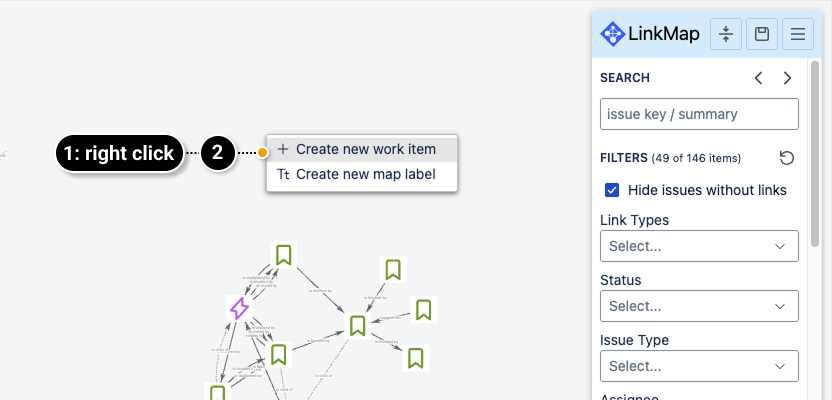Image resolution: width=832 pixels, height=400 pixels.
Task: Click the sidebar vertical scrollbar
Action: pos(815,150)
